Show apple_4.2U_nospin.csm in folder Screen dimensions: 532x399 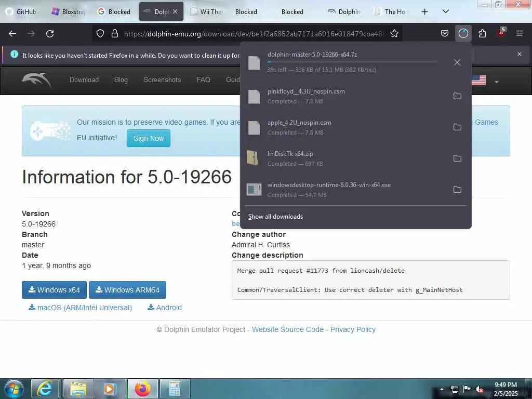(457, 127)
